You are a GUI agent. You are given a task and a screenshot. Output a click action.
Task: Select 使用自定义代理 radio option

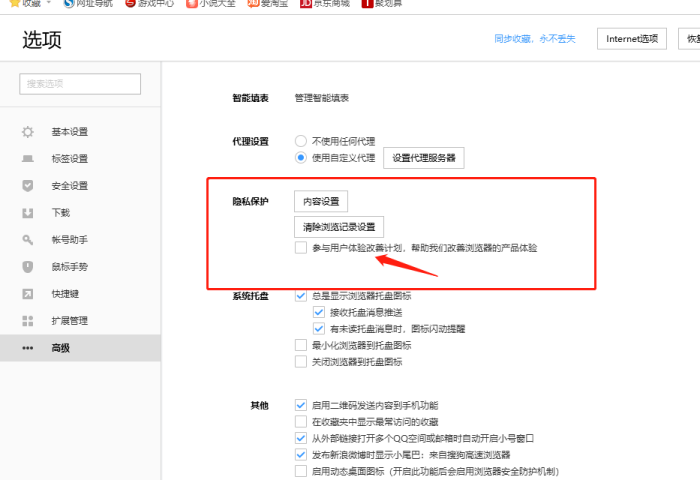click(x=301, y=157)
